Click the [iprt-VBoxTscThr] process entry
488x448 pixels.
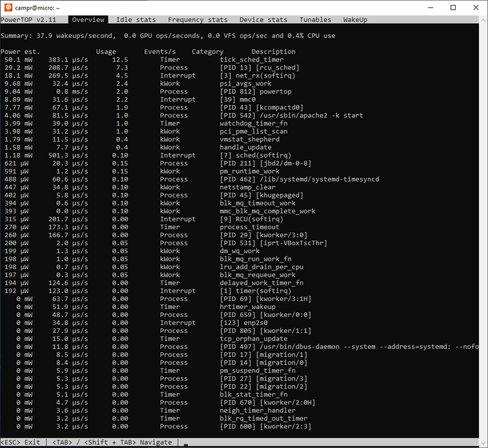[273, 243]
